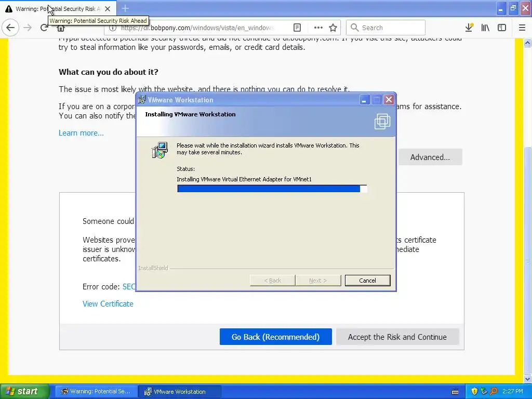Open the downloads arrow icon

(469, 28)
